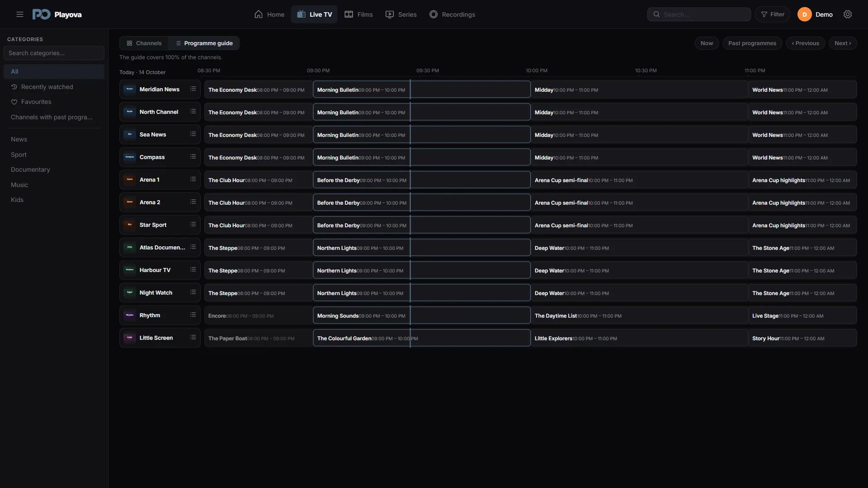Focus the top Search field

[x=699, y=14]
